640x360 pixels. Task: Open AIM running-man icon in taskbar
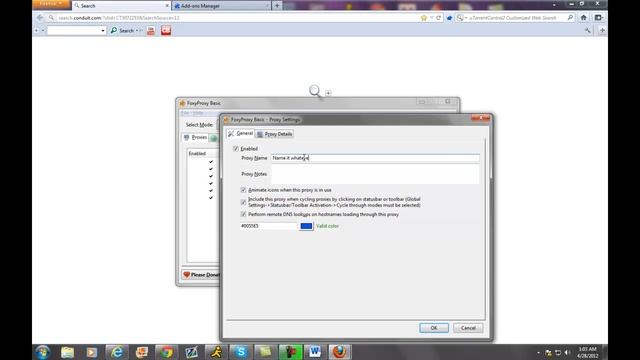(216, 352)
